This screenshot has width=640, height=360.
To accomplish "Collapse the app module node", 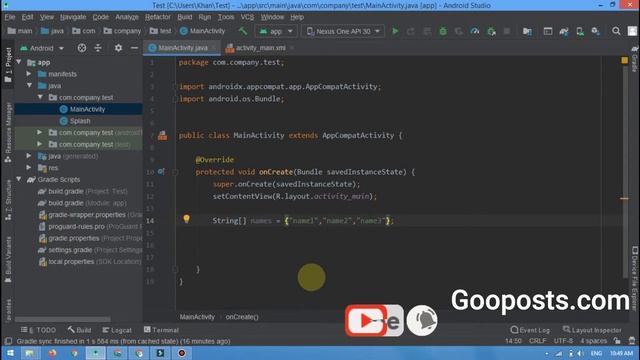I will (x=19, y=62).
